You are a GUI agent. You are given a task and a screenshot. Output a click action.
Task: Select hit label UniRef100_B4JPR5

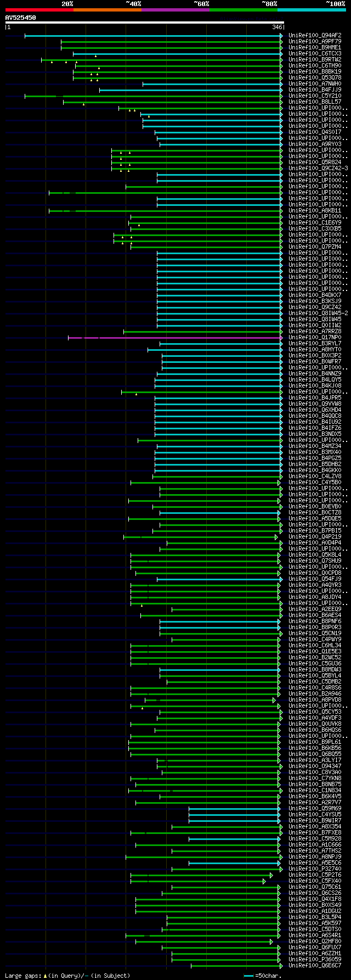point(315,398)
